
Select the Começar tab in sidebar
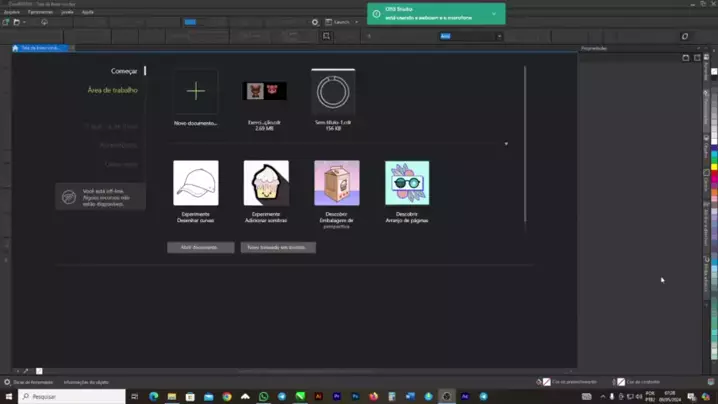click(124, 71)
